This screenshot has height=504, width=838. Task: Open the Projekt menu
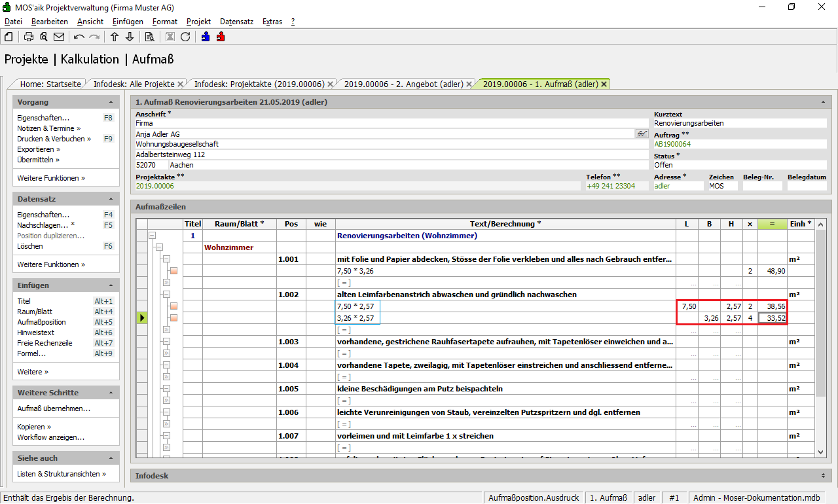click(x=198, y=22)
